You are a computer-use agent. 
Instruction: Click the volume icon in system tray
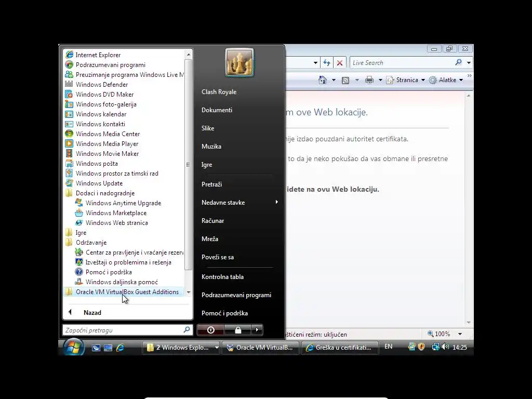coord(445,347)
